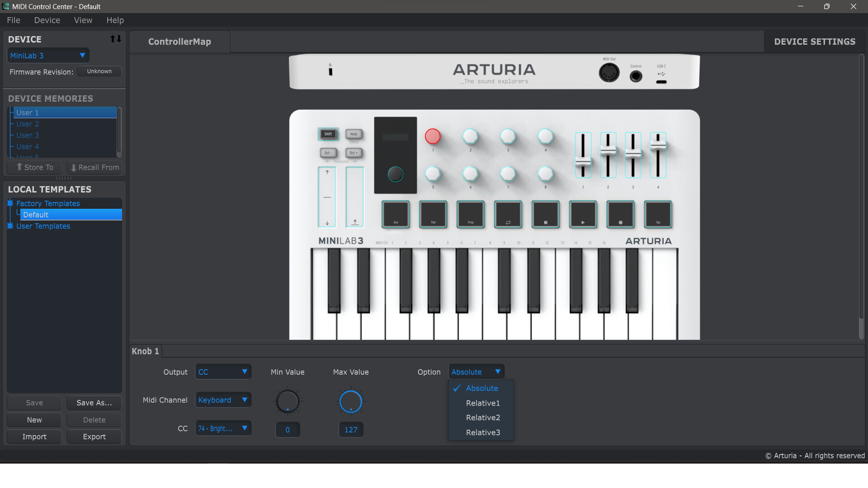Select the Stop pad
The height and width of the screenshot is (488, 868).
[x=546, y=214]
